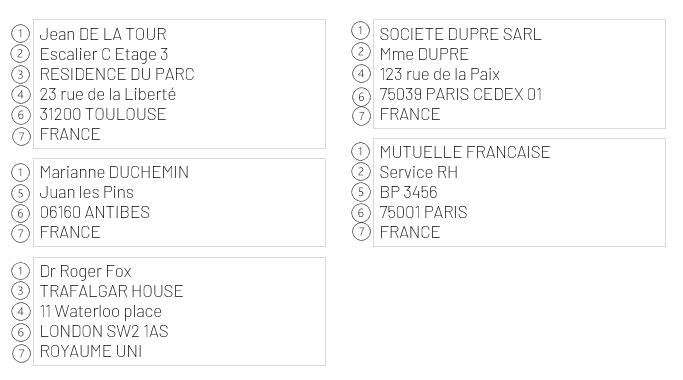Click the 06160 ANTIBES line
This screenshot has height=380, width=683.
95,212
